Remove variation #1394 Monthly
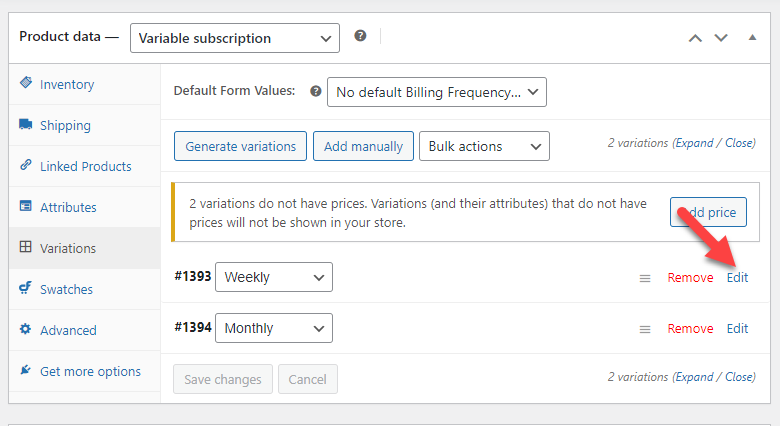Screen dimensions: 780x426 point(690,329)
